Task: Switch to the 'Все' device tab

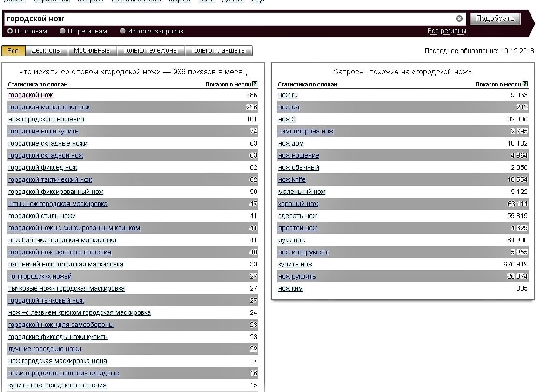Action: click(13, 51)
